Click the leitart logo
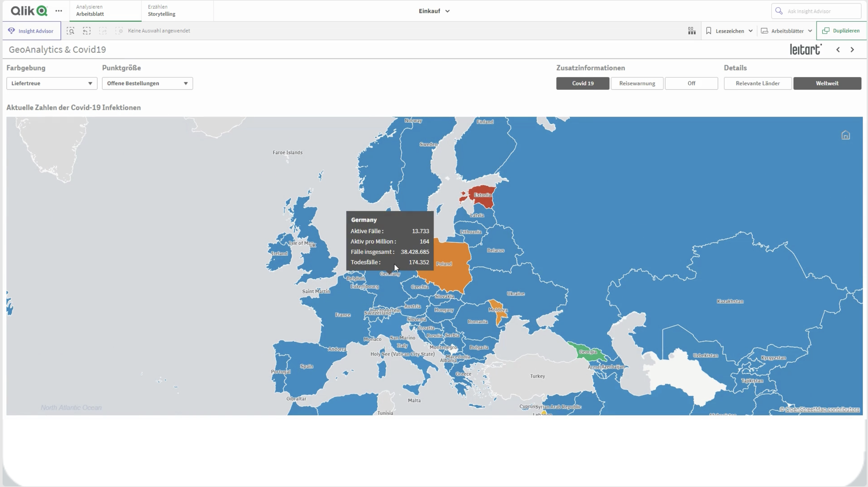868x487 pixels. pyautogui.click(x=806, y=49)
